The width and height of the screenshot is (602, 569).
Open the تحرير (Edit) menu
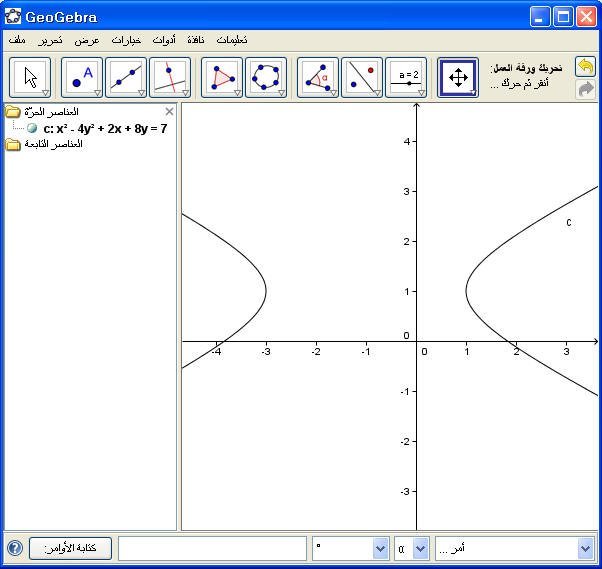click(50, 40)
